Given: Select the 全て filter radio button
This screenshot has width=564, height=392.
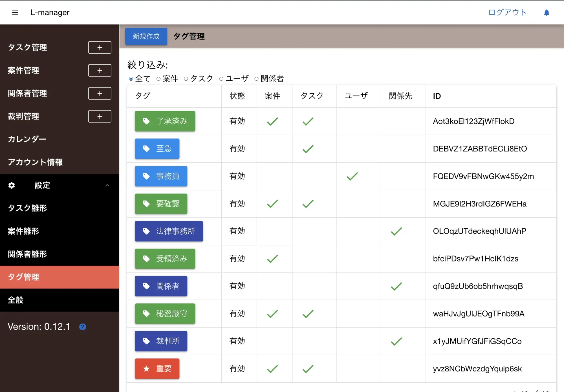Looking at the screenshot, I should [131, 79].
